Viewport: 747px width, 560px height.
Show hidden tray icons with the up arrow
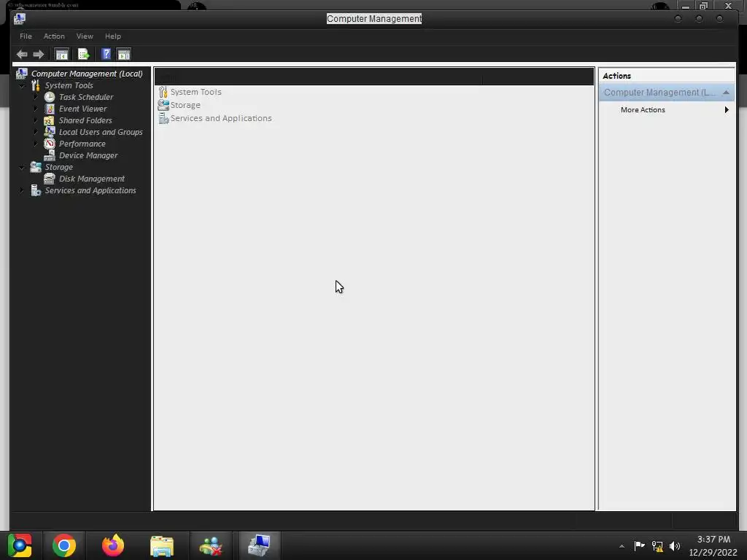coord(622,546)
